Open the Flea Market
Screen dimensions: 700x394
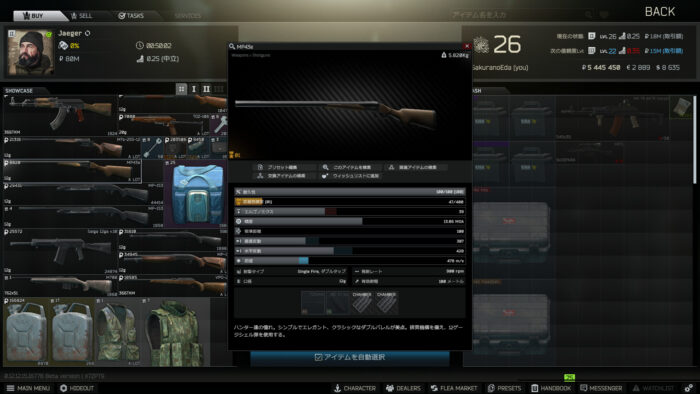tap(454, 388)
